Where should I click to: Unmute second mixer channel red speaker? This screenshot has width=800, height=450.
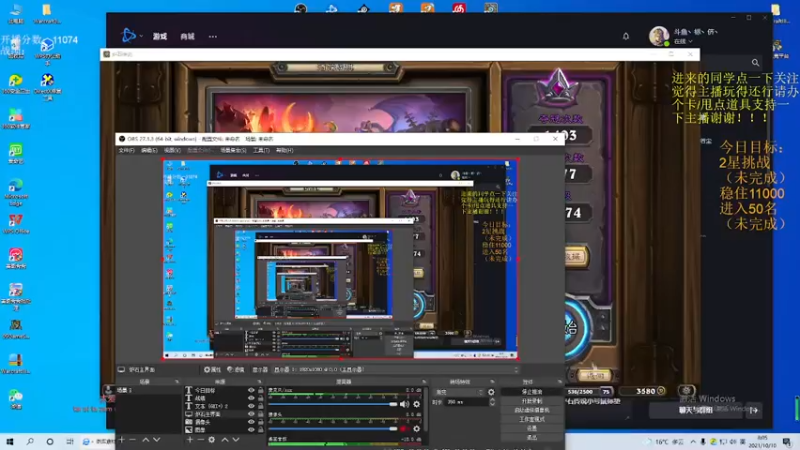pos(405,429)
